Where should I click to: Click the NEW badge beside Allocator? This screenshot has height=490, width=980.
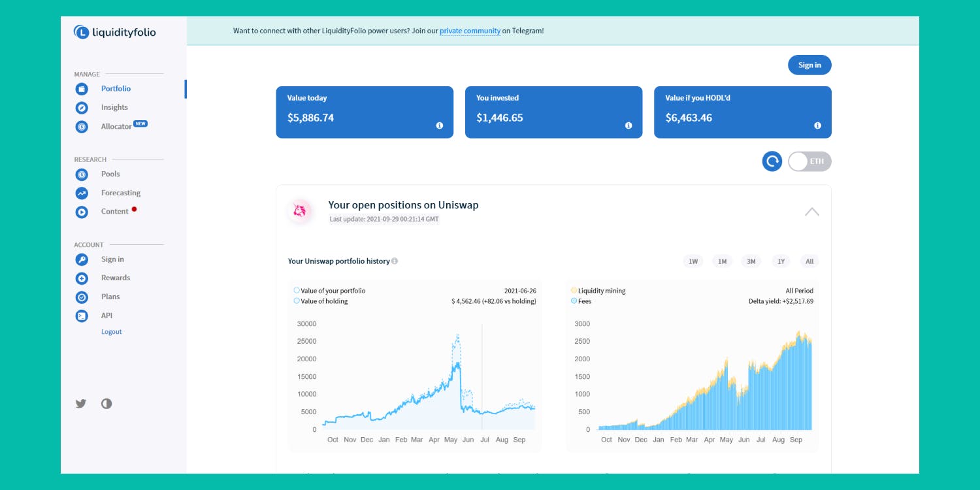[140, 123]
